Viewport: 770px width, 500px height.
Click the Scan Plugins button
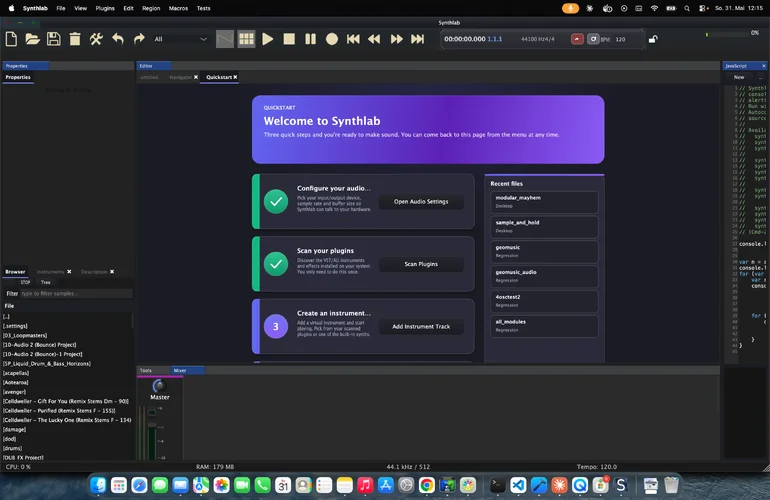(x=421, y=264)
